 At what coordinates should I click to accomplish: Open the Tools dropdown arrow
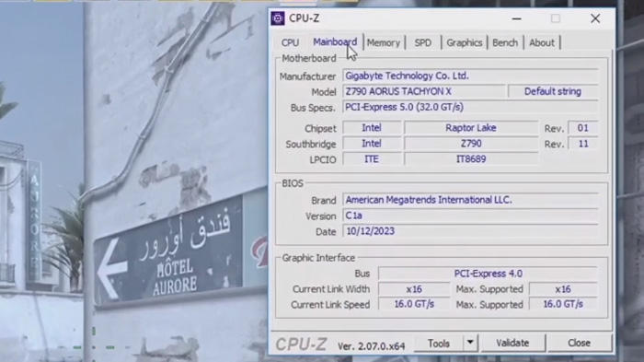[x=470, y=343]
